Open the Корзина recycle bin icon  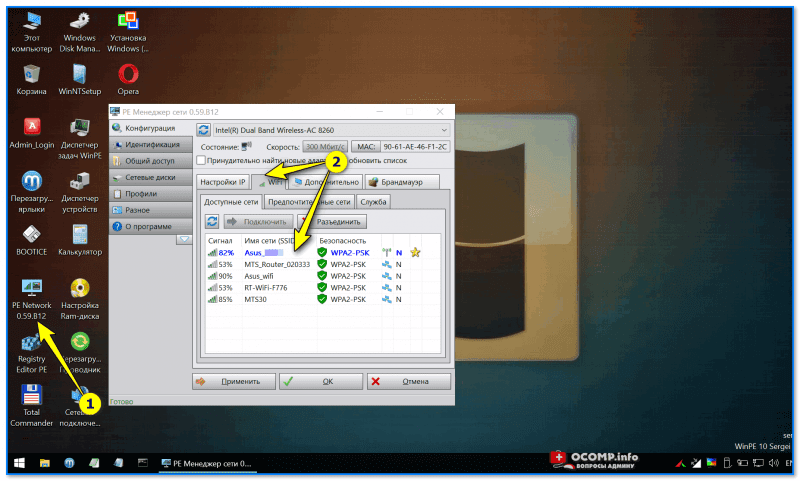32,80
